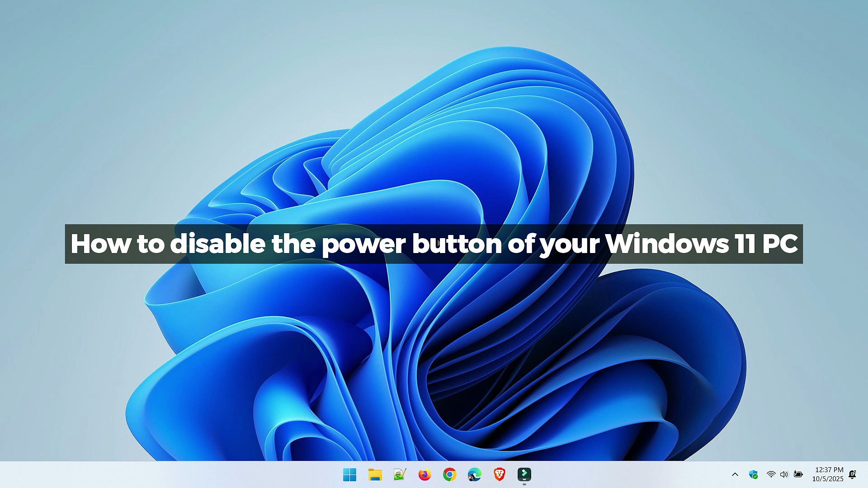The image size is (868, 488).
Task: Switch to the running Wondershare Filmora app
Action: (x=524, y=474)
